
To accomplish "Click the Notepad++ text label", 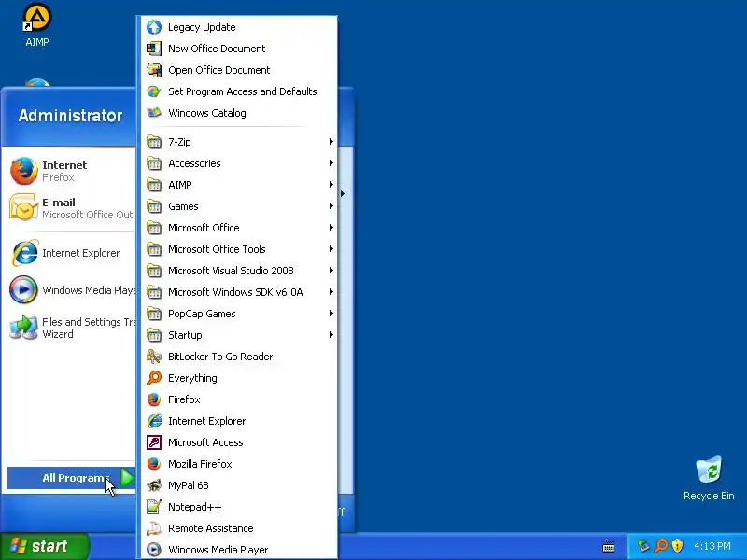I will point(194,507).
